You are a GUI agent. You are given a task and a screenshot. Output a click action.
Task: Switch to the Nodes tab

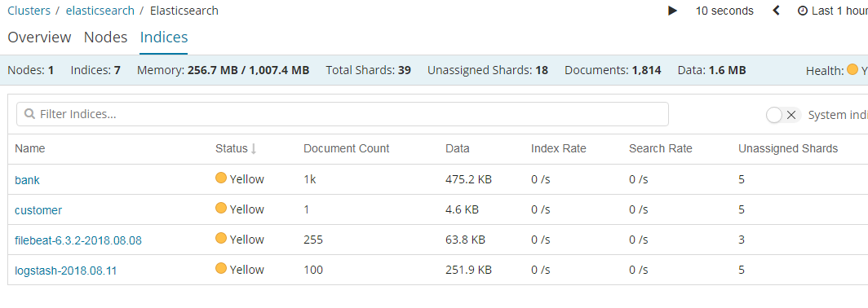106,37
